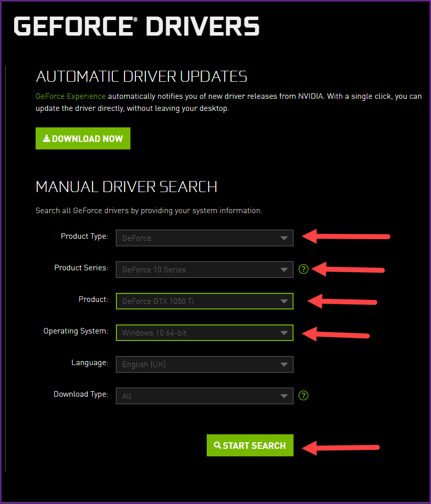Click the Download Type label
431x504 pixels.
pyautogui.click(x=81, y=394)
